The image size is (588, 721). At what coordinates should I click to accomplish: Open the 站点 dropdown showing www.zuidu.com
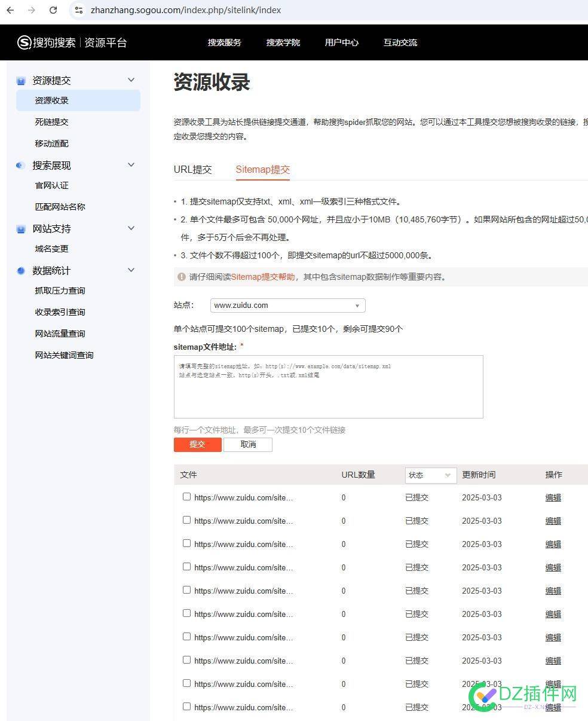(287, 305)
